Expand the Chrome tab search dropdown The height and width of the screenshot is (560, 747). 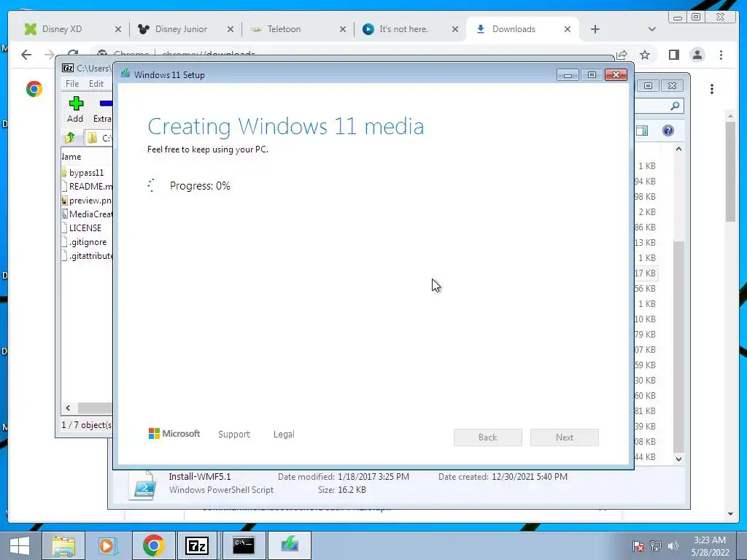[652, 29]
